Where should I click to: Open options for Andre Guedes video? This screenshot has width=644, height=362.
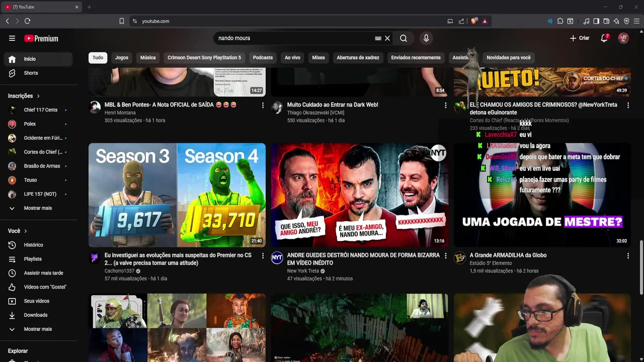(x=445, y=256)
